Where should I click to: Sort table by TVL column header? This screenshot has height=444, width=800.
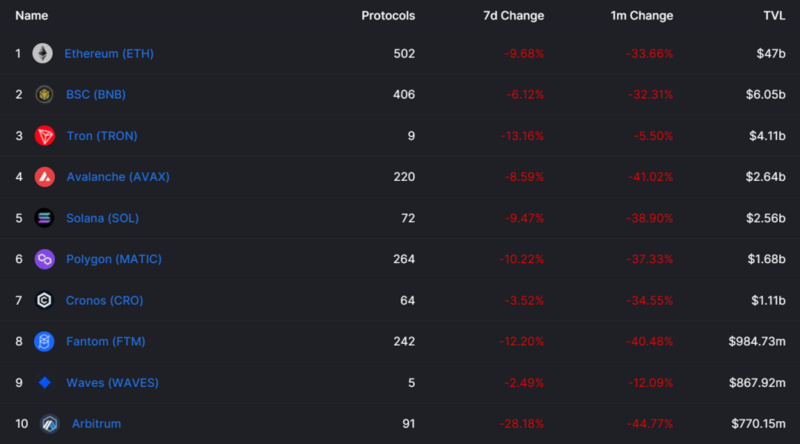coord(774,16)
